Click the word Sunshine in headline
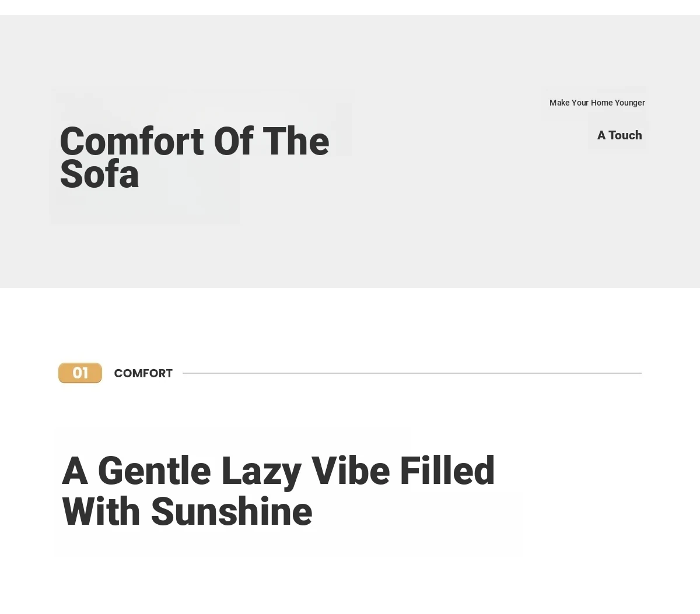Viewport: 700px width, 614px height. click(232, 512)
